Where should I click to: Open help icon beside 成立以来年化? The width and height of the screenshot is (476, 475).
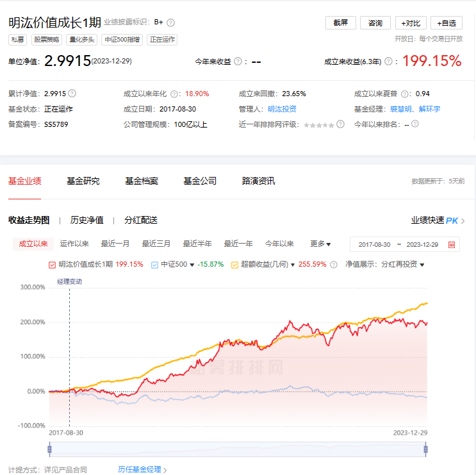[174, 94]
